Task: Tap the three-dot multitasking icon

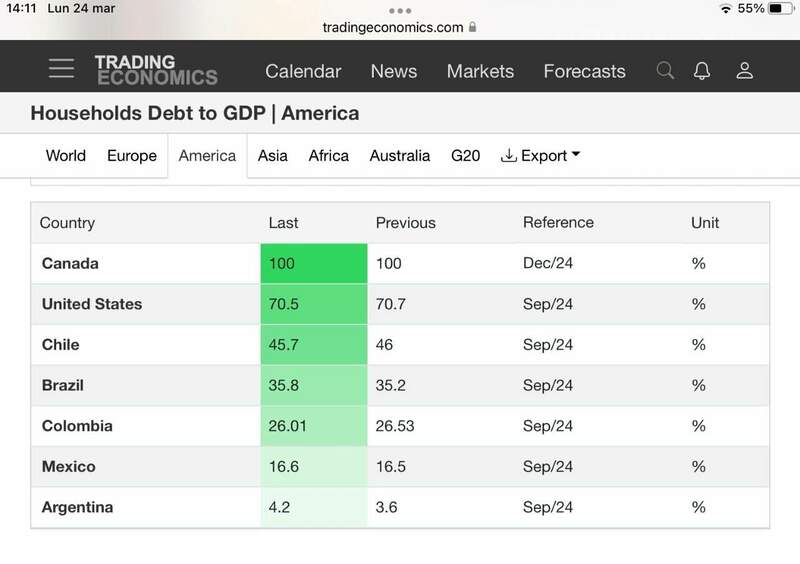Action: (x=400, y=10)
